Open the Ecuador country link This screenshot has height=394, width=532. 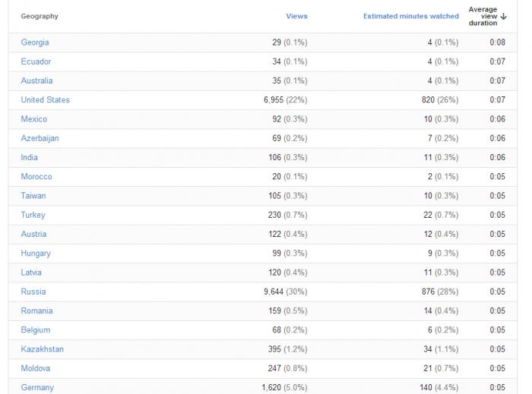coord(36,61)
